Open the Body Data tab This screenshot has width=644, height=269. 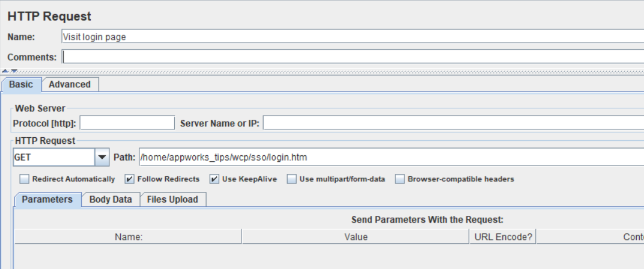pos(111,200)
